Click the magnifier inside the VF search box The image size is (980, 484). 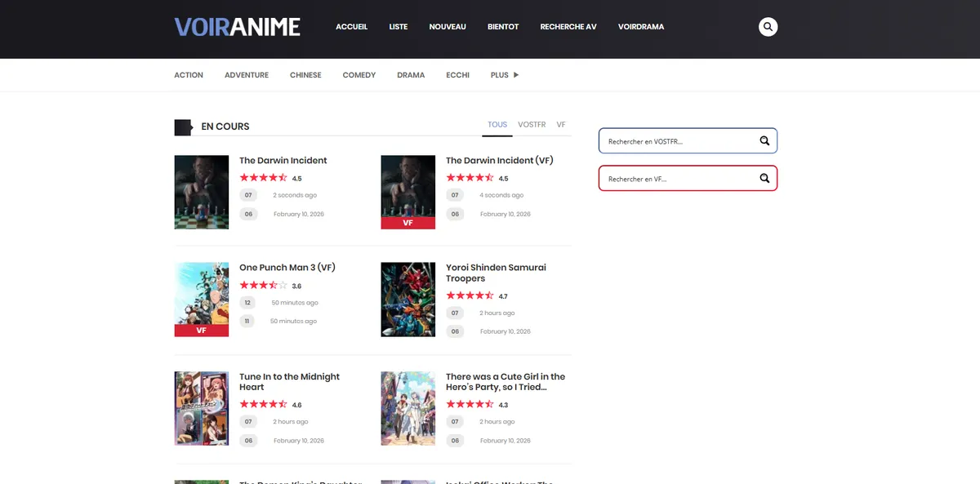click(x=764, y=178)
